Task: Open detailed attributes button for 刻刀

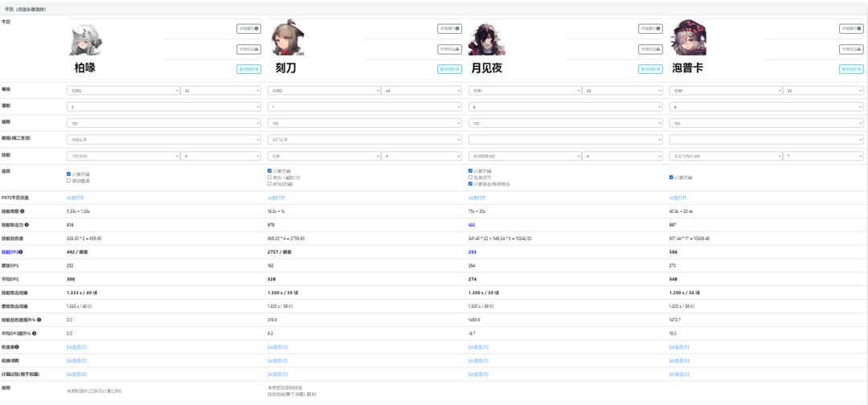Action: click(x=449, y=29)
